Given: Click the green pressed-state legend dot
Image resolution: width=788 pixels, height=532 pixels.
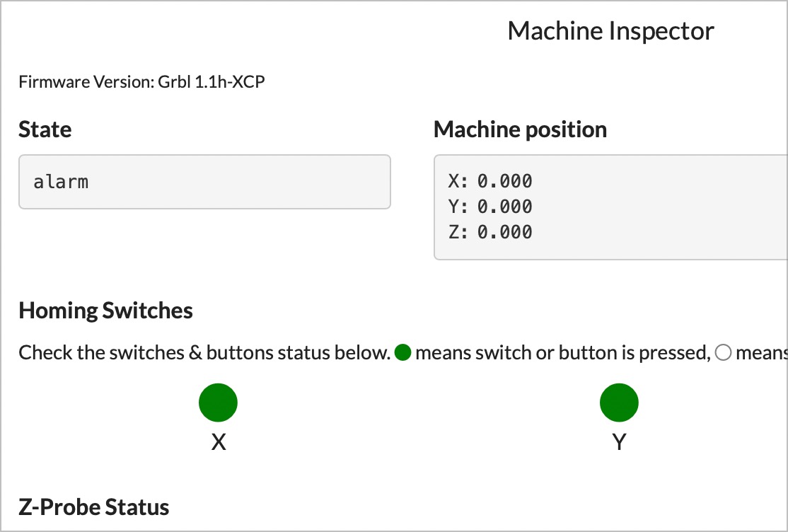Looking at the screenshot, I should click(x=403, y=352).
